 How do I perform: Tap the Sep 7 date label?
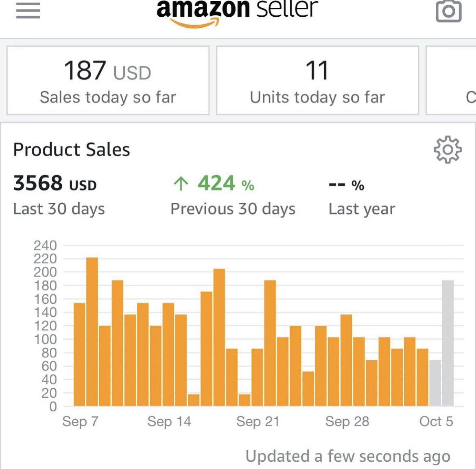coord(80,421)
